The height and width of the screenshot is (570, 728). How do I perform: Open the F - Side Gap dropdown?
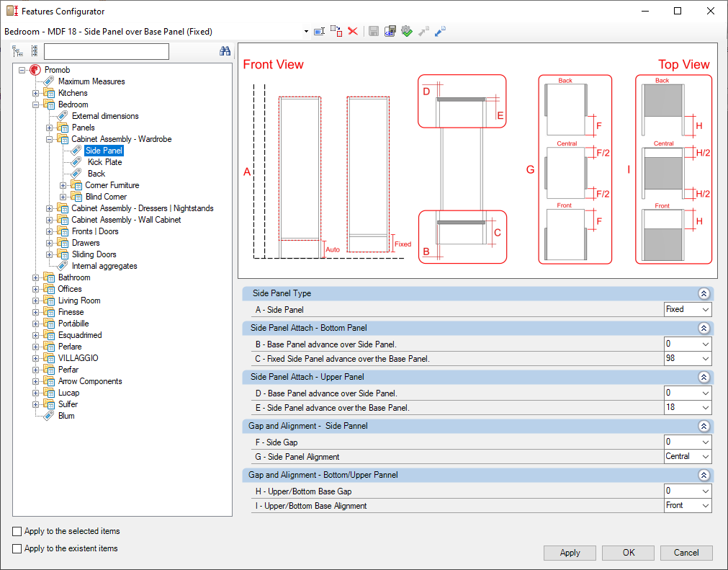click(x=688, y=442)
